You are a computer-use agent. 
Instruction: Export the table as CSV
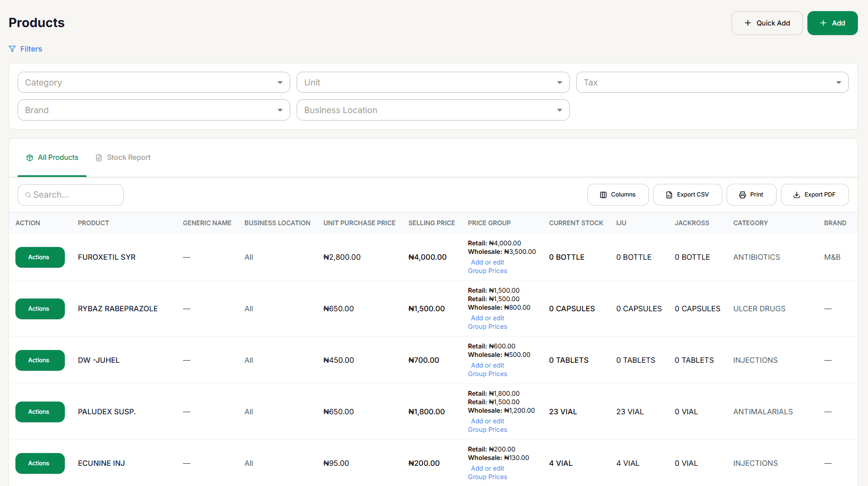(x=687, y=195)
